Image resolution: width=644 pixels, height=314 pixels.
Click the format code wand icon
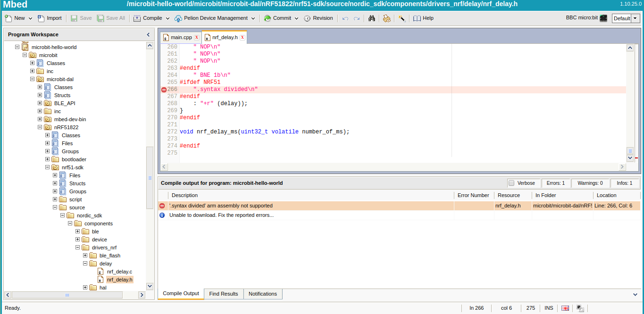pyautogui.click(x=401, y=18)
